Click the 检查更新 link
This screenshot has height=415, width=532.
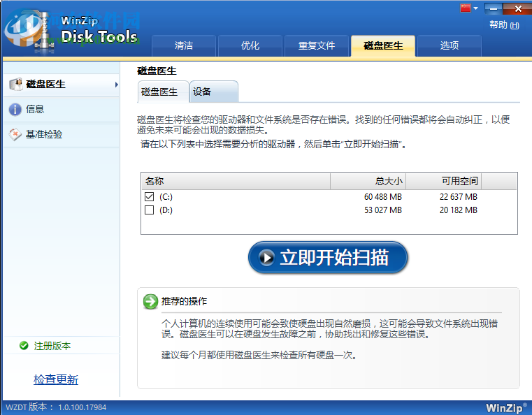coord(56,379)
